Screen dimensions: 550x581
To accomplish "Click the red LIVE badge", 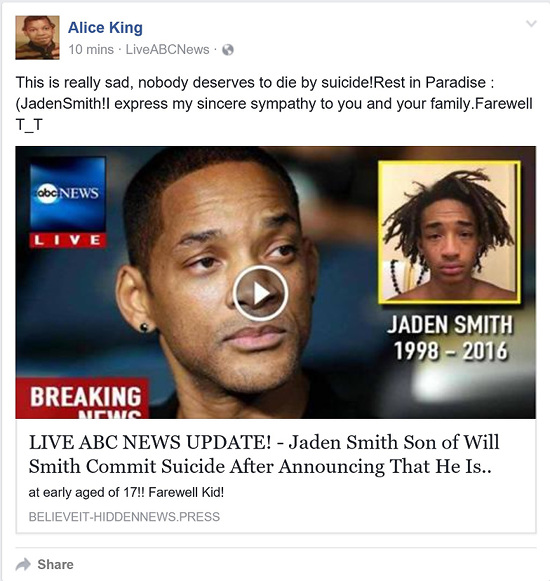I will pos(68,240).
